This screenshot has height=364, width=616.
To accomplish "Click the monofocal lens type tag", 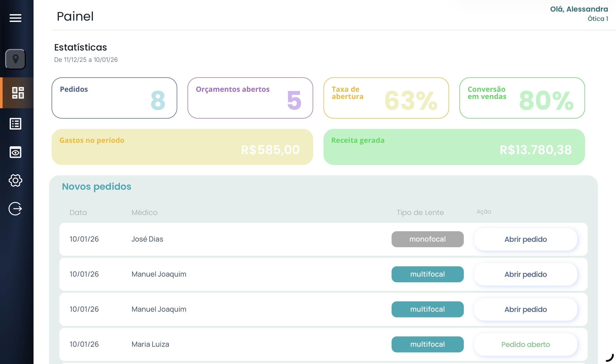I will tap(427, 239).
